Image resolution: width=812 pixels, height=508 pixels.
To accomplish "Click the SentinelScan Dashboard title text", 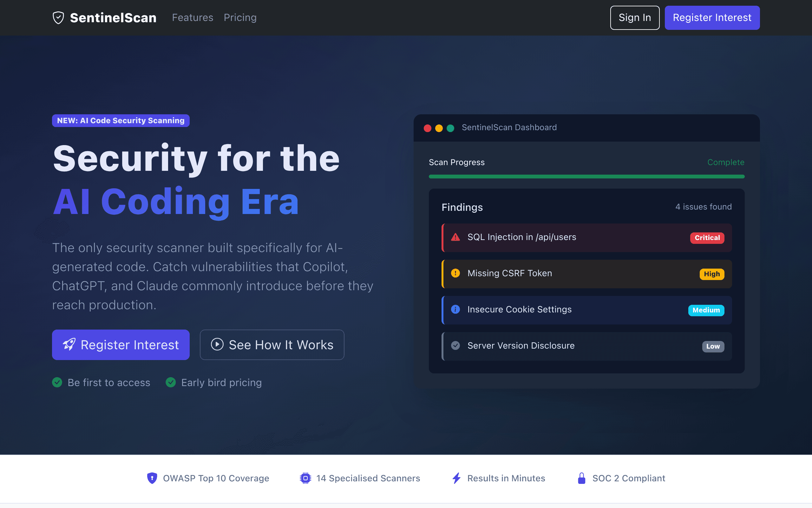I will 509,127.
